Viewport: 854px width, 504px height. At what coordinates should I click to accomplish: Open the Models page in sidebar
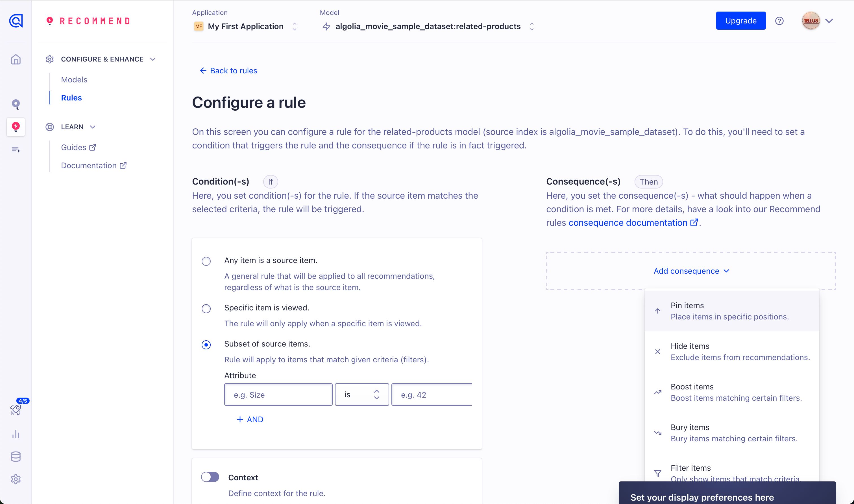coord(74,80)
